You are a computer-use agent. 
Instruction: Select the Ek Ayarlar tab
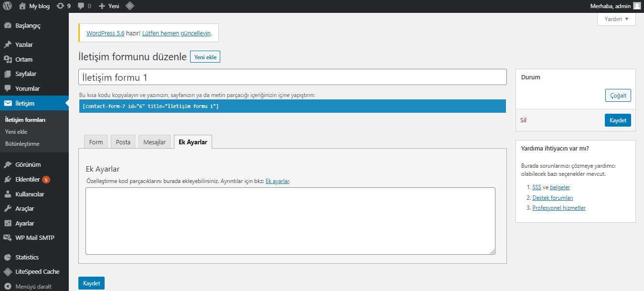click(193, 142)
